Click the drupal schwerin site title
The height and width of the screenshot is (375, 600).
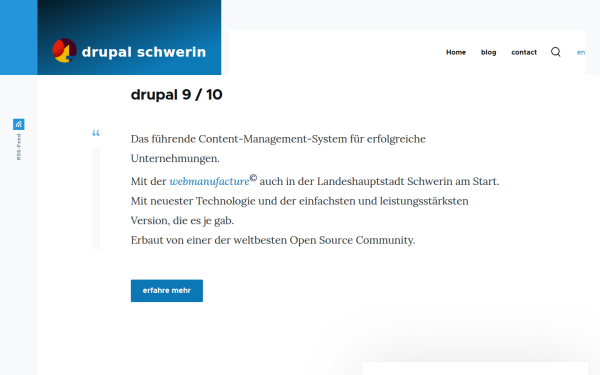144,52
